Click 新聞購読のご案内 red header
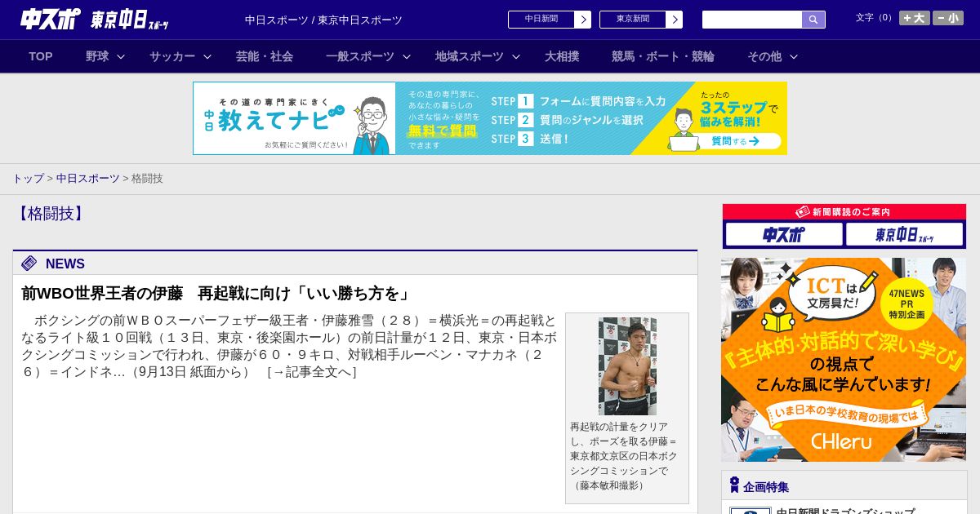Viewport: 980px width, 514px height. 844,211
